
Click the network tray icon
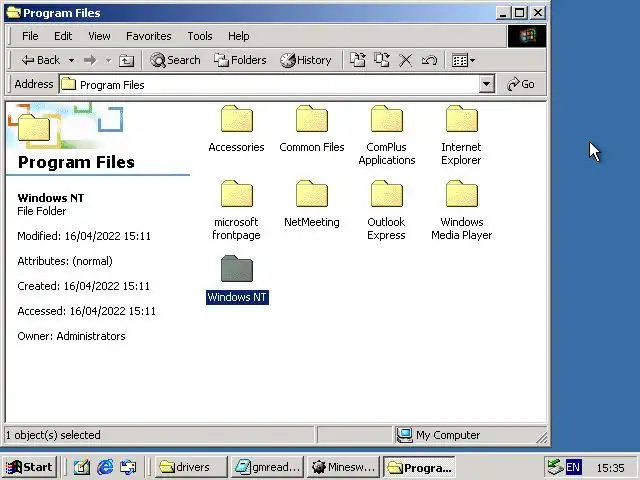point(556,467)
